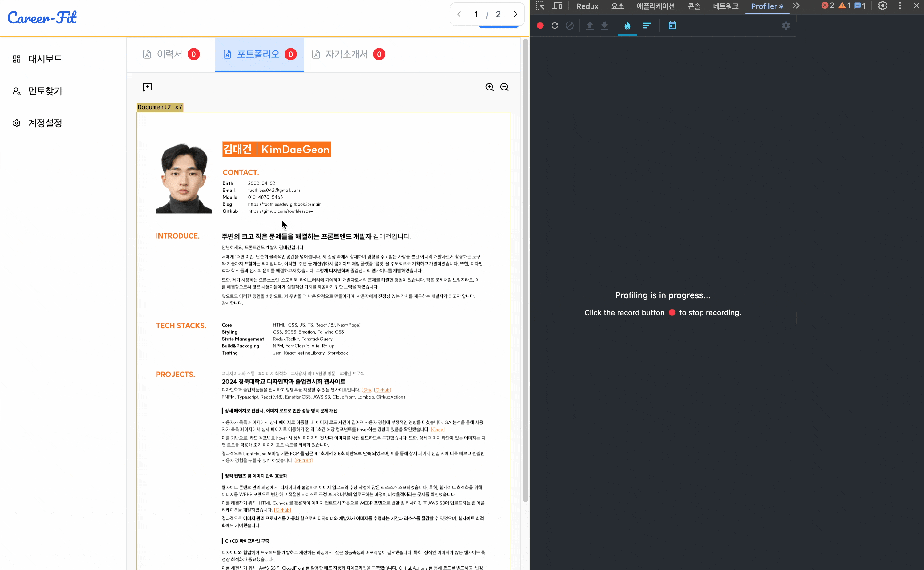
Task: Switch to the Ranked chart view
Action: coord(647,26)
